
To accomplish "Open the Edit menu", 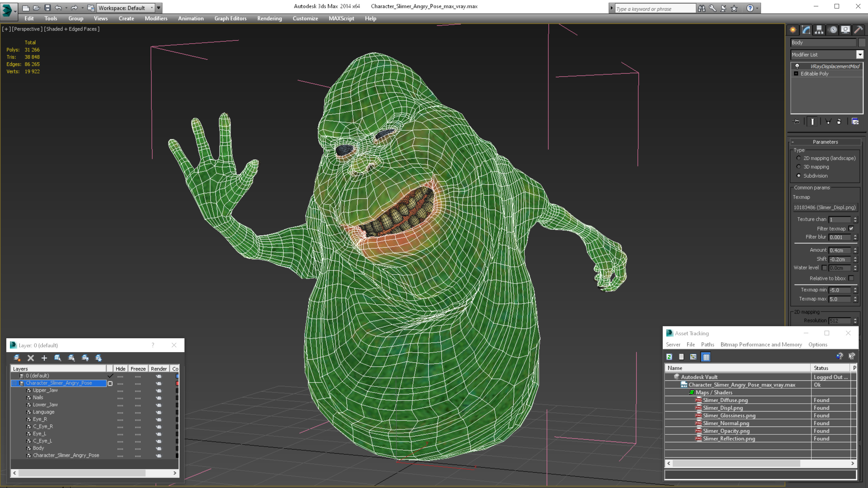I will click(x=29, y=18).
